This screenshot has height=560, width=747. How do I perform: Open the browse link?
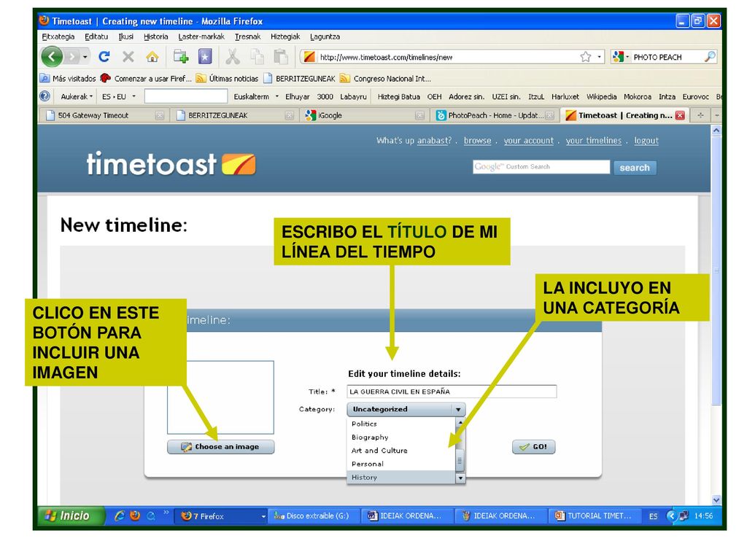477,141
